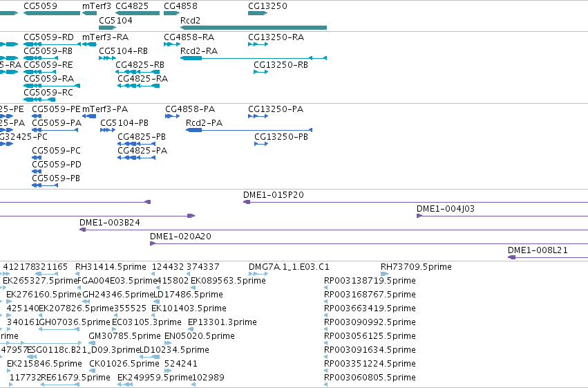
Task: Open the EK276160.5prime EST label
Action: (x=44, y=295)
